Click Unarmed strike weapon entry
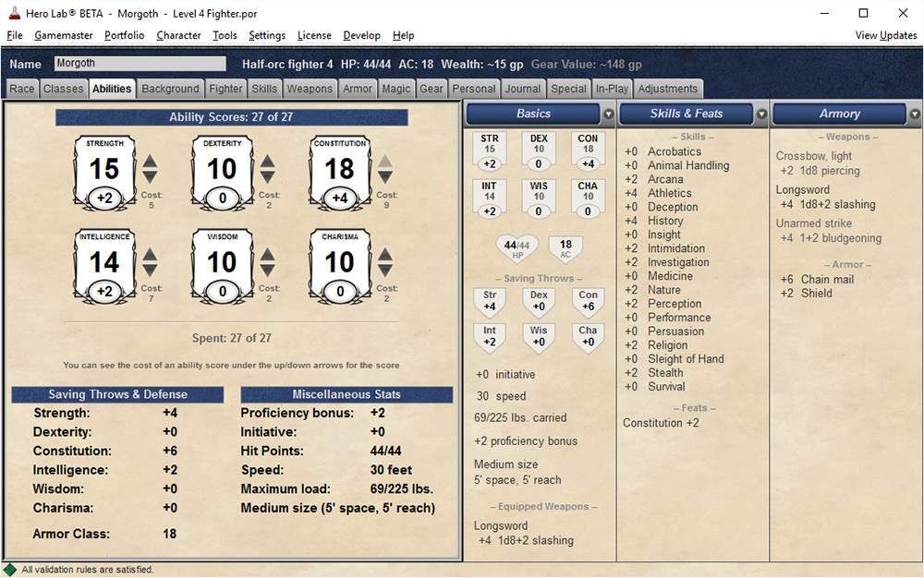924x578 pixels. [x=814, y=223]
